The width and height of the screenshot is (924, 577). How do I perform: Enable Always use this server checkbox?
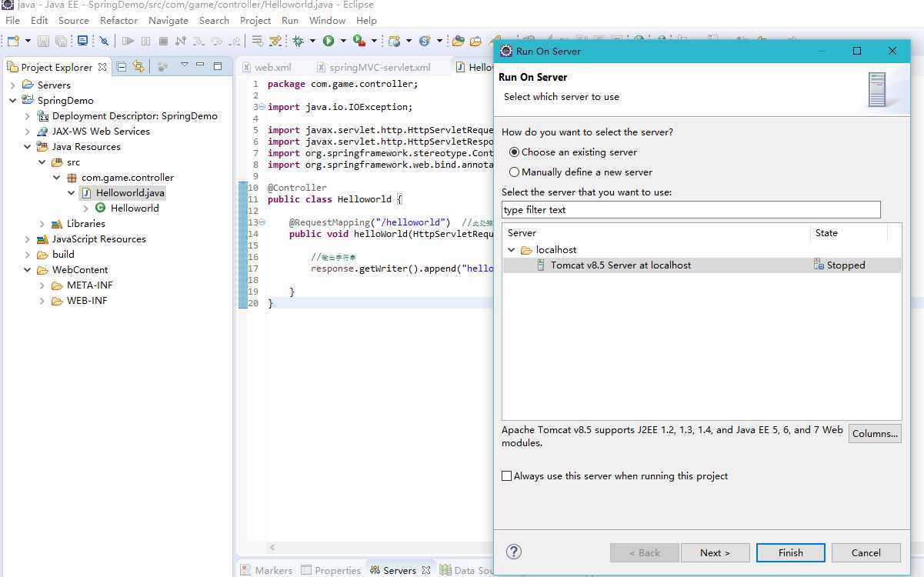[x=506, y=476]
